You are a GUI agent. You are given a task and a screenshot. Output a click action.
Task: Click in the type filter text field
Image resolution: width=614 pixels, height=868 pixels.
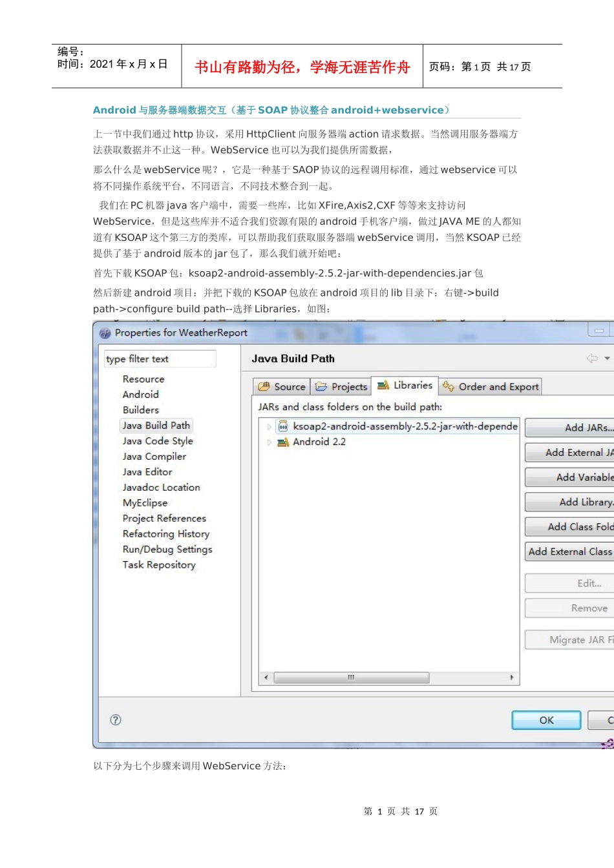(x=160, y=359)
